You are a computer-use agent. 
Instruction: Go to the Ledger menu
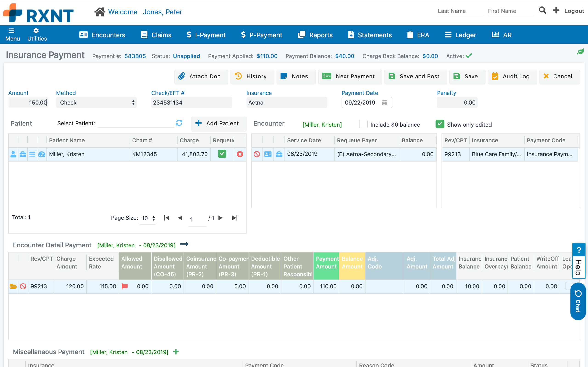pyautogui.click(x=460, y=35)
